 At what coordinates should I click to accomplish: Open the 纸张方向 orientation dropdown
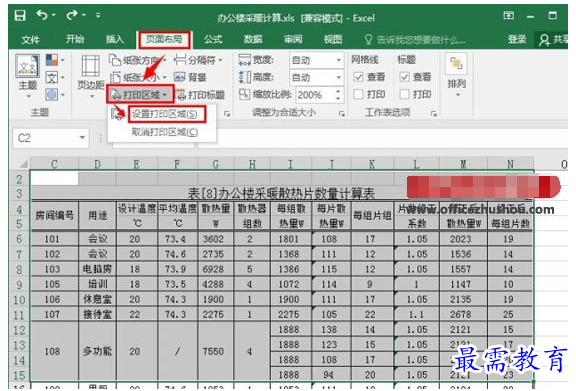[138, 60]
